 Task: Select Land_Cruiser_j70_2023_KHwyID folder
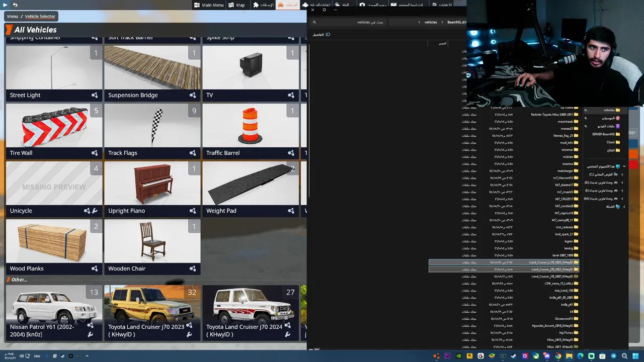[504, 269]
